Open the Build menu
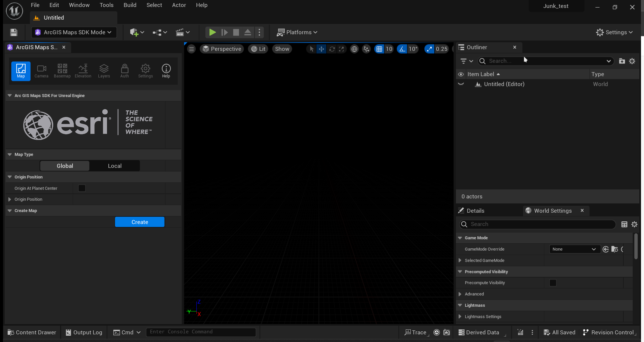The image size is (644, 342). pyautogui.click(x=130, y=5)
